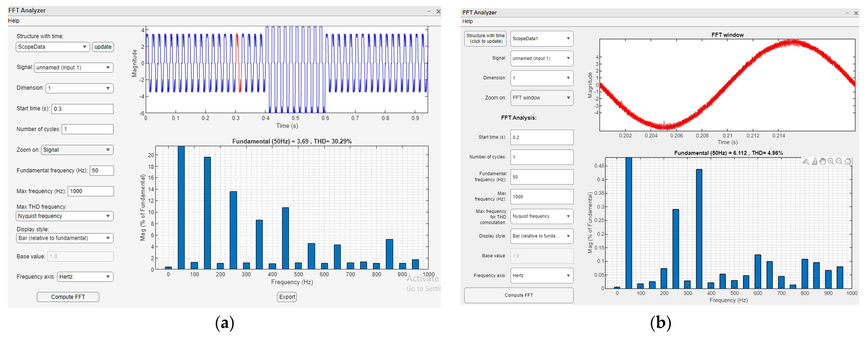This screenshot has width=868, height=339.
Task: Click the zoom in magnifier icon
Action: pos(831,161)
